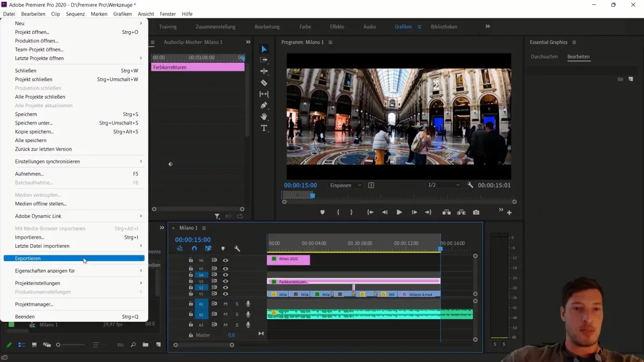Play the Milano 1 sequence
This screenshot has width=644, height=362.
(x=399, y=212)
